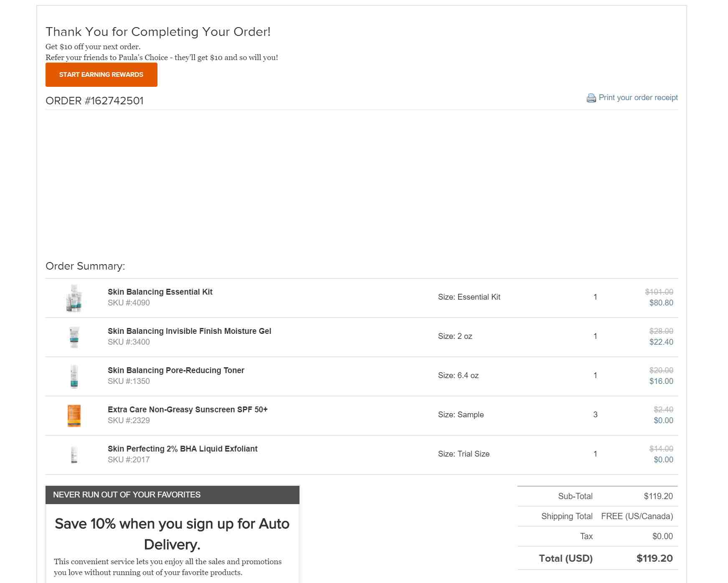Click the SKU #:3400 text

[129, 342]
